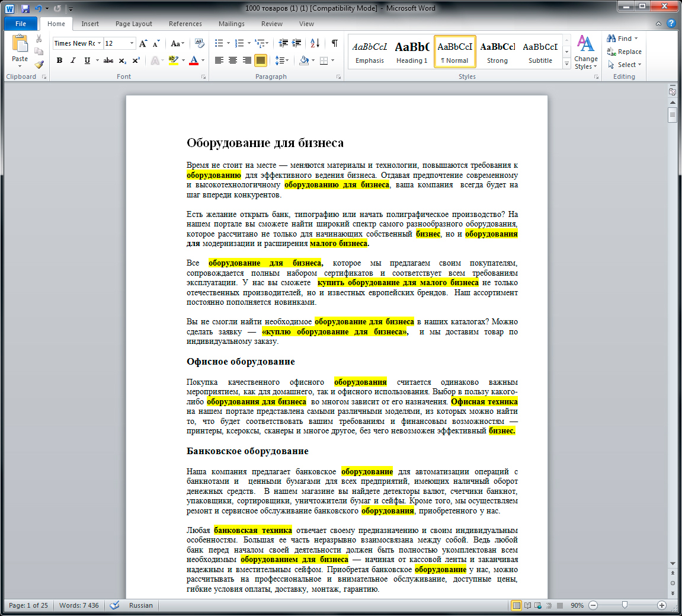Toggle Justify alignment
Viewport: 682px width, 616px height.
[x=261, y=60]
